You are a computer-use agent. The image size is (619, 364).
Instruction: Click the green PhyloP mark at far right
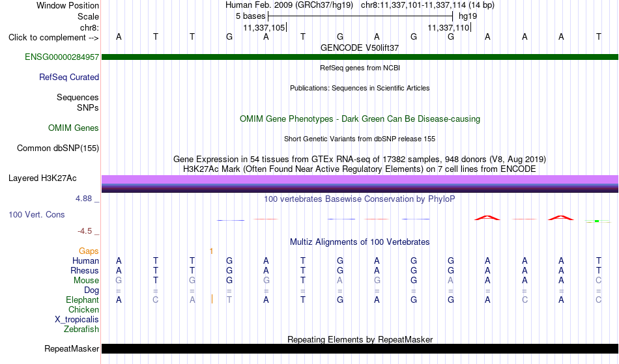click(597, 221)
